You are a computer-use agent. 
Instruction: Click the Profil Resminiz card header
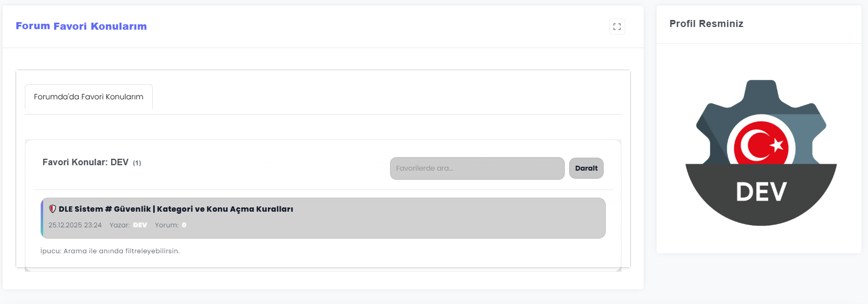(706, 24)
